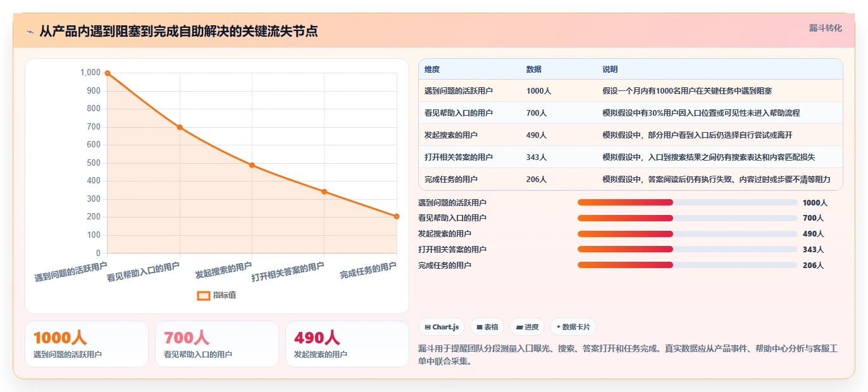Image resolution: width=868 pixels, height=392 pixels.
Task: Click x-axis label 发起搜索的用户
Action: (x=223, y=271)
